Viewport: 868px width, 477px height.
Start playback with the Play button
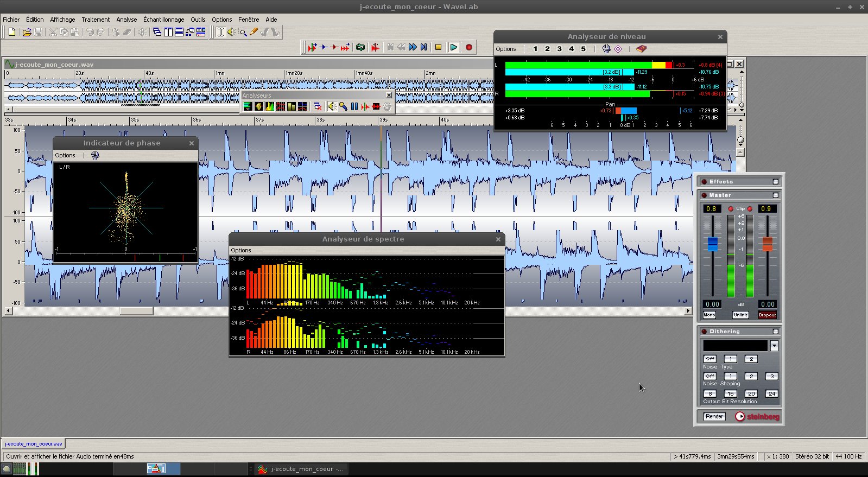click(x=454, y=47)
